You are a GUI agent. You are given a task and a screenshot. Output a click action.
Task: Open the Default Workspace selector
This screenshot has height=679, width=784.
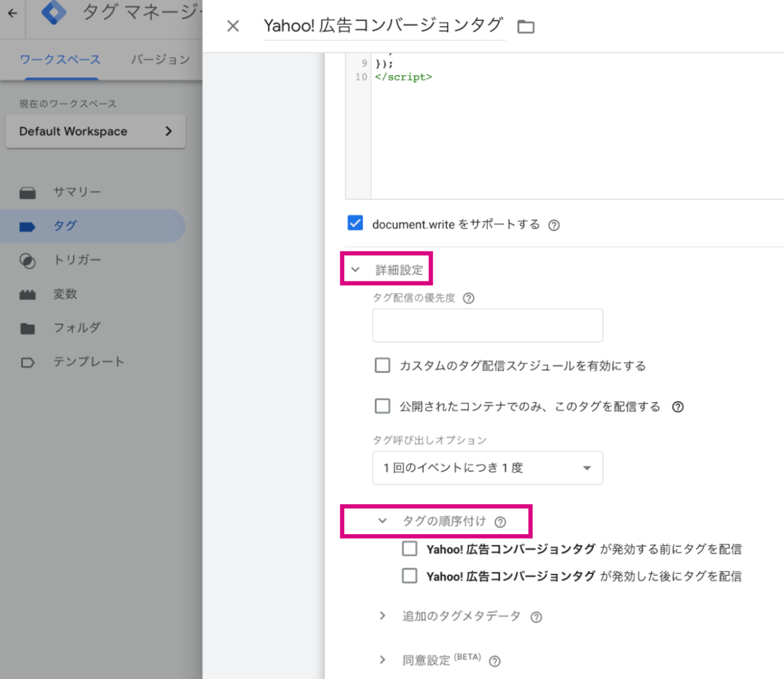coord(95,131)
